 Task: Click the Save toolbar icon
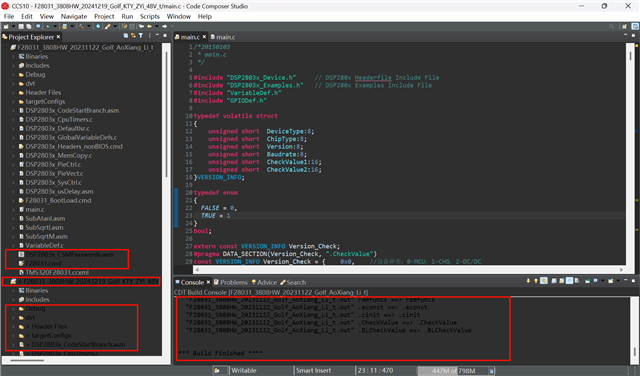(21, 26)
